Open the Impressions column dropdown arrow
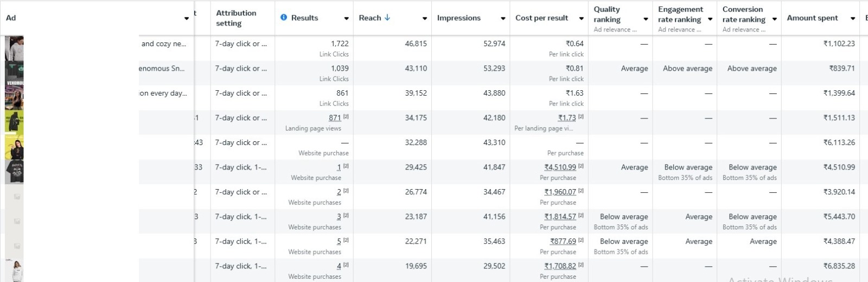This screenshot has height=282, width=868. click(x=503, y=18)
